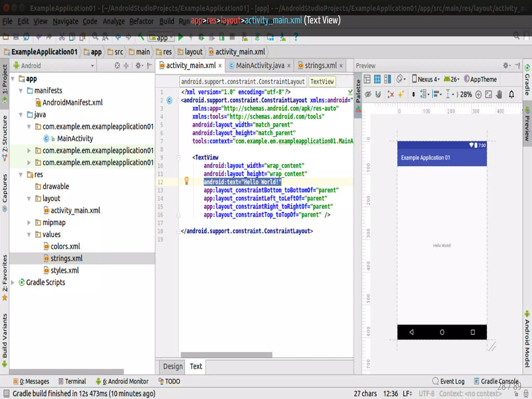Collapse the res folder in project tree
Screen dimensions: 532x399
click(x=21, y=175)
